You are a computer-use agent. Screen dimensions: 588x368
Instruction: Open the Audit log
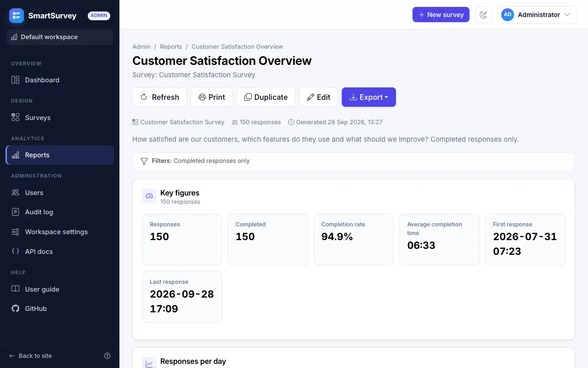(x=60, y=212)
